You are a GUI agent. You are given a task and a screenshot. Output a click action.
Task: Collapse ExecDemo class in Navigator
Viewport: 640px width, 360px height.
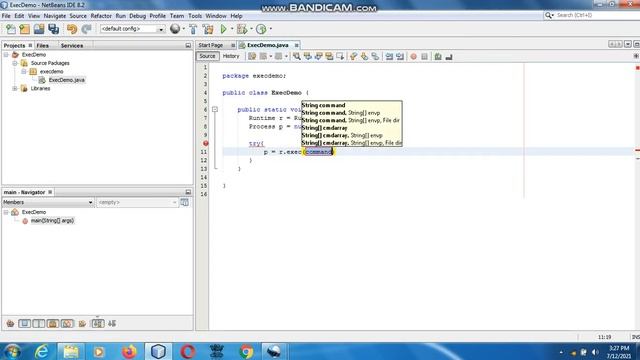coord(6,212)
